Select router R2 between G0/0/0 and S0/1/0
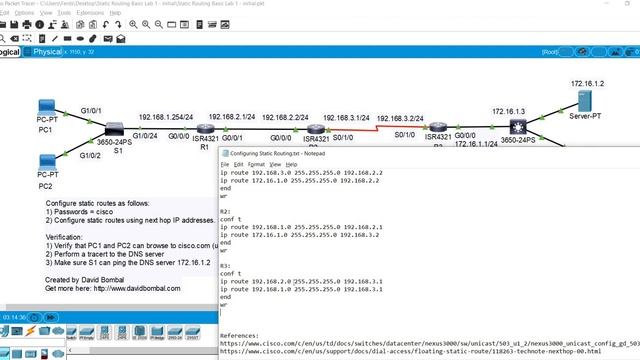640x360 pixels. pyautogui.click(x=316, y=130)
